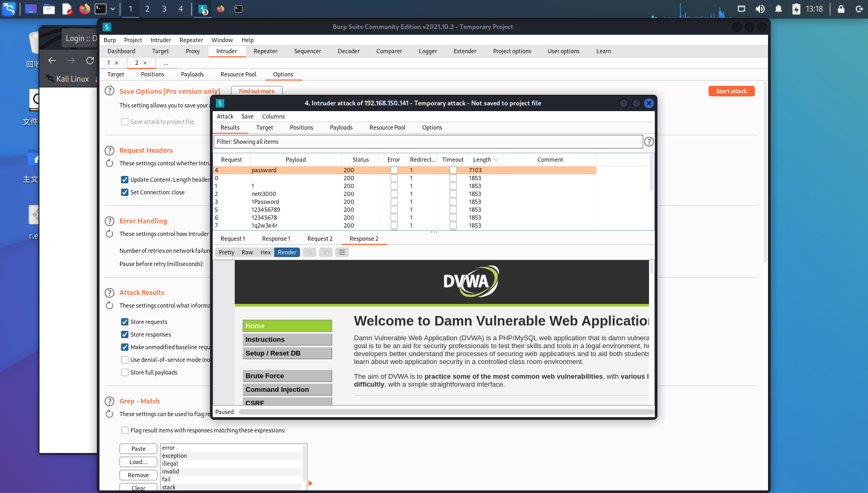Open the Save Options help icon
This screenshot has height=493, width=868.
point(109,91)
